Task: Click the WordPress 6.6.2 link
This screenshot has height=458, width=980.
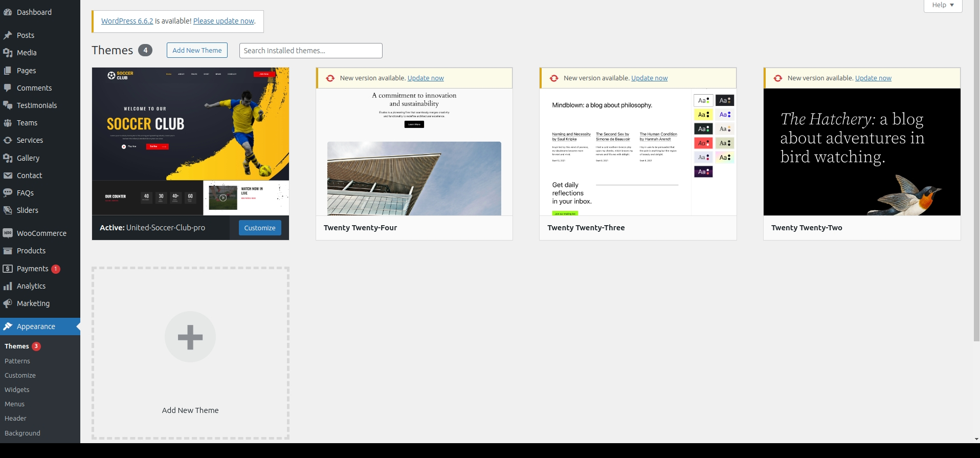Action: tap(127, 21)
